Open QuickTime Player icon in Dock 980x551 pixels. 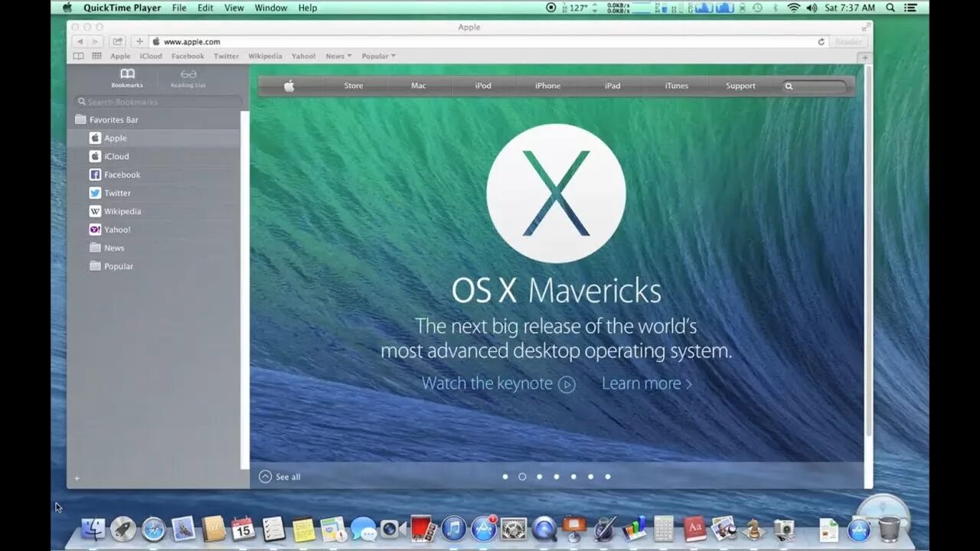[x=544, y=528]
